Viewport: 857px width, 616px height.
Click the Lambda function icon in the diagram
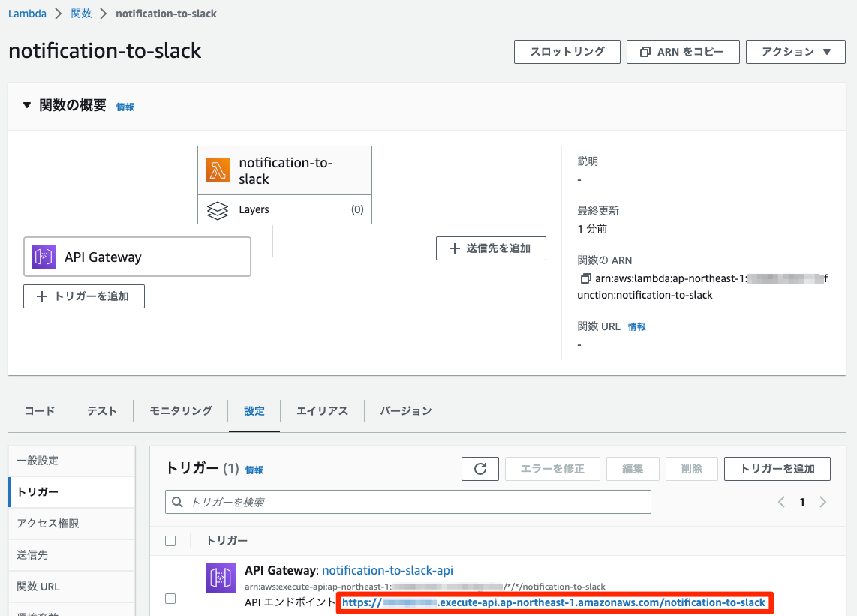tap(218, 170)
